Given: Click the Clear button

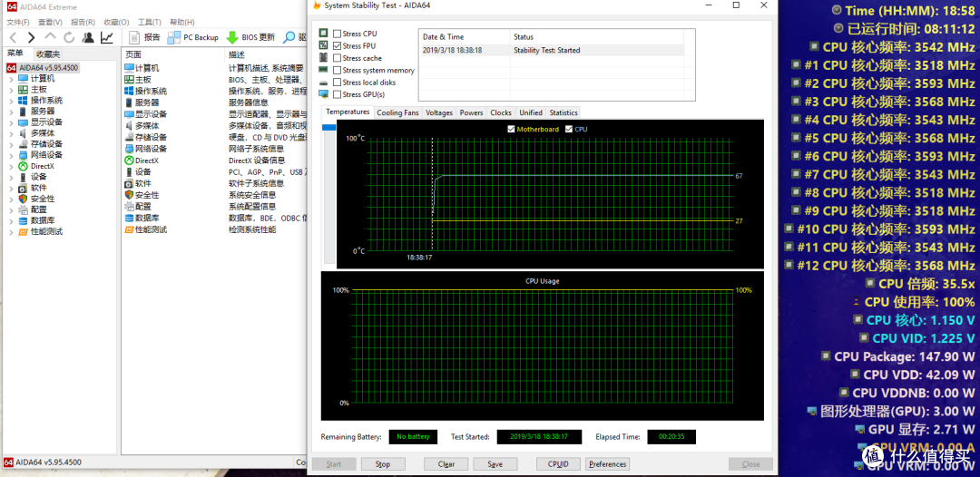Looking at the screenshot, I should click(446, 464).
